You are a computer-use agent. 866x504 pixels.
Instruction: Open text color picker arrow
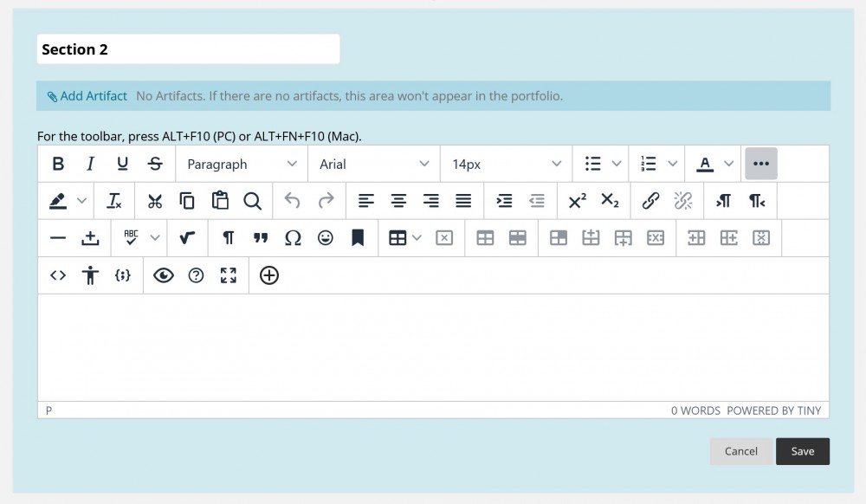tap(728, 164)
